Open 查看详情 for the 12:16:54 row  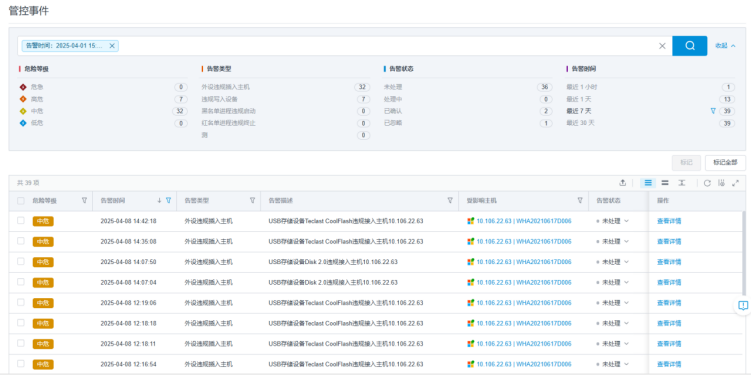pyautogui.click(x=669, y=364)
